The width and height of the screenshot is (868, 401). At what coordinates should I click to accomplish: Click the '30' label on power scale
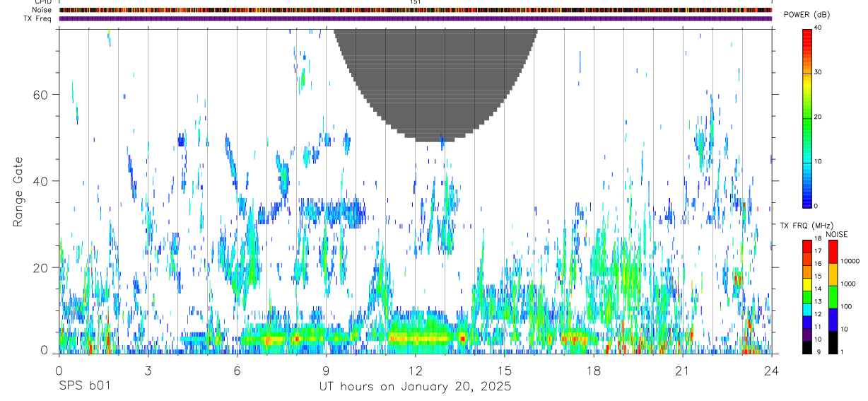coord(819,73)
